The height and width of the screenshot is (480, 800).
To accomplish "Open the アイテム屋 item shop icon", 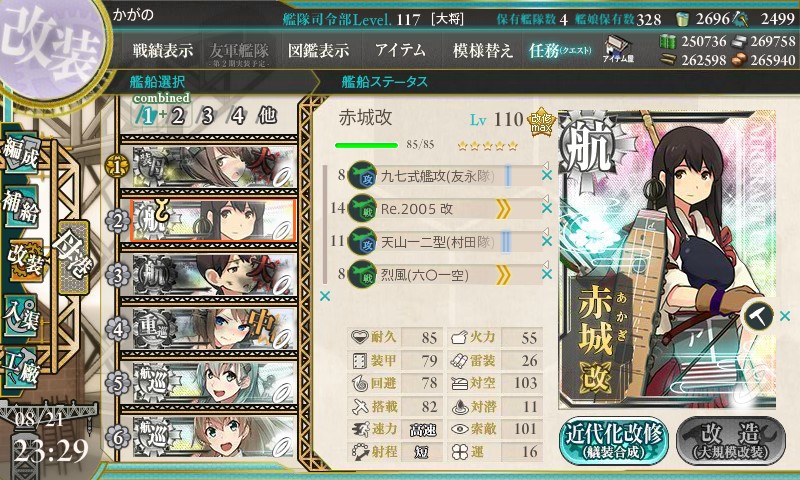I will pyautogui.click(x=618, y=48).
